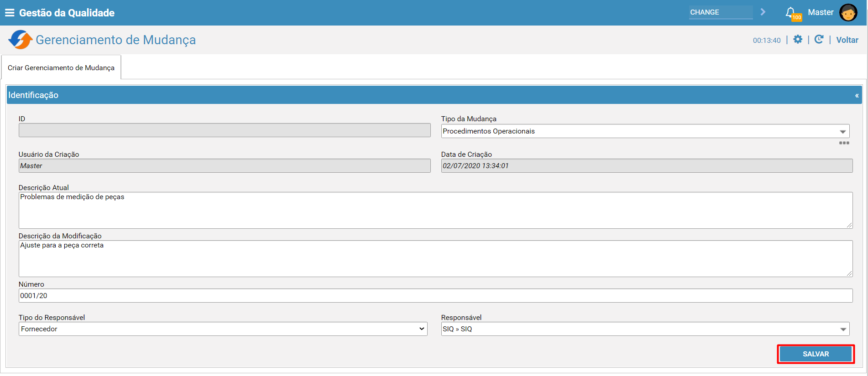Click the Gestão da Qualidade title
Screen dimensions: 868x376
[x=67, y=13]
